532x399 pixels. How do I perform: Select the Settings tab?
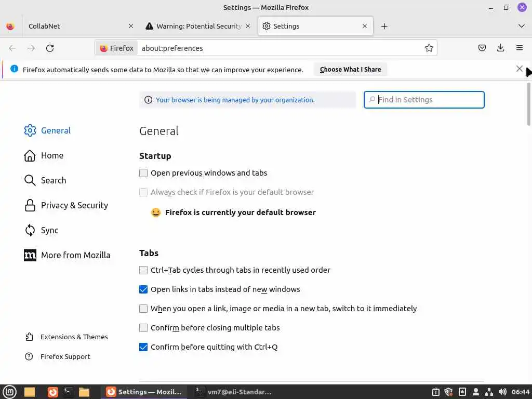[x=315, y=26]
